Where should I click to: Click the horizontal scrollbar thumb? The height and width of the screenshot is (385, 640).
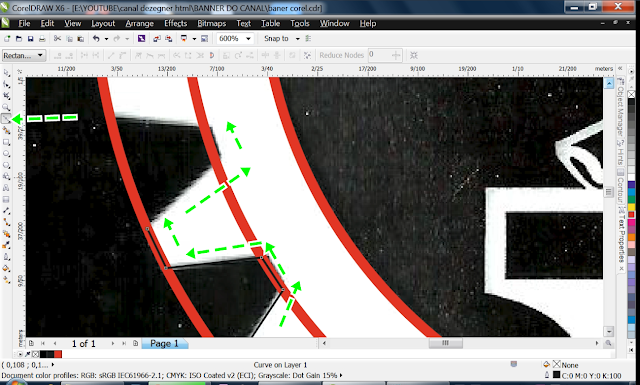pos(445,343)
